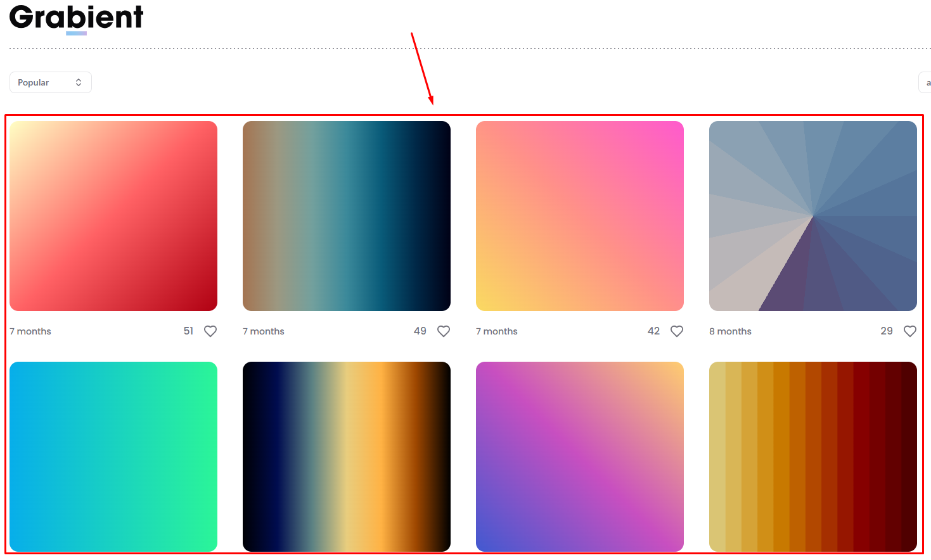Screen dimensions: 931x560
Task: Click the 7 months timestamp under the first gradient
Action: pyautogui.click(x=30, y=331)
